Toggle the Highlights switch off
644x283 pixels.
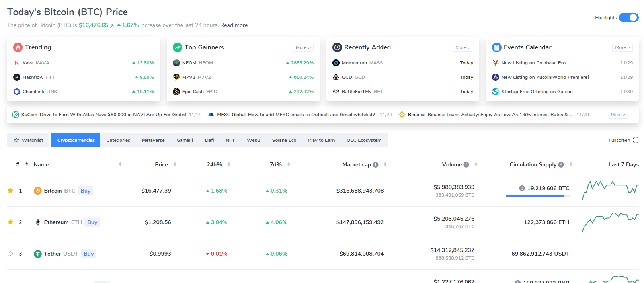(x=628, y=18)
